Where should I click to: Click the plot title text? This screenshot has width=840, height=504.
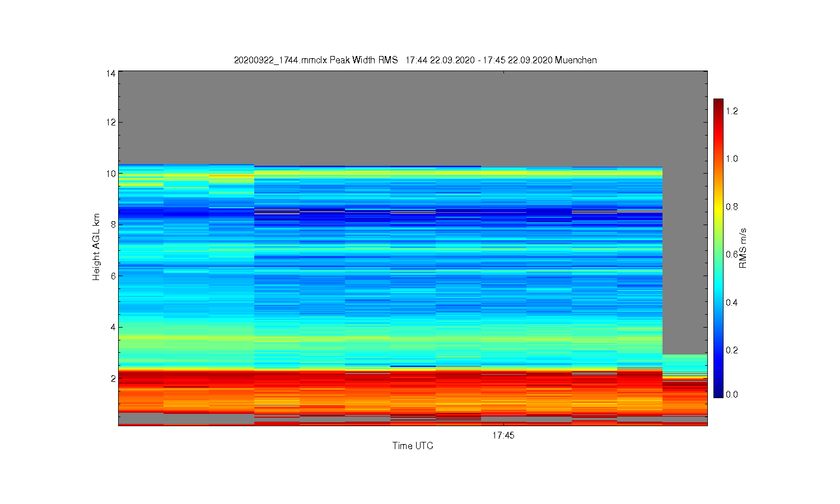click(x=415, y=60)
